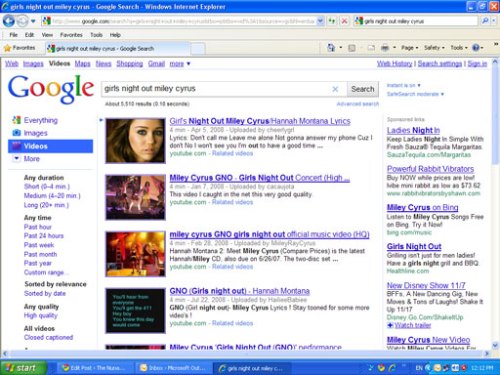The height and width of the screenshot is (375, 500).
Task: Click the Print icon in command bar
Action: tap(385, 48)
